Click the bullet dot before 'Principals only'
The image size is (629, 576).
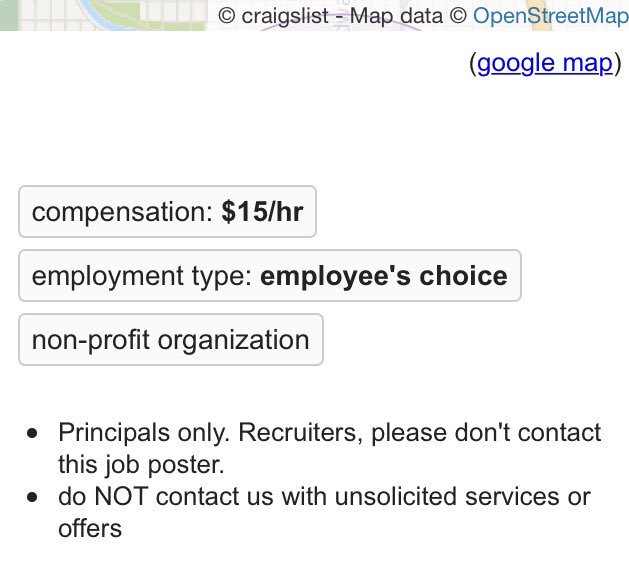(35, 434)
